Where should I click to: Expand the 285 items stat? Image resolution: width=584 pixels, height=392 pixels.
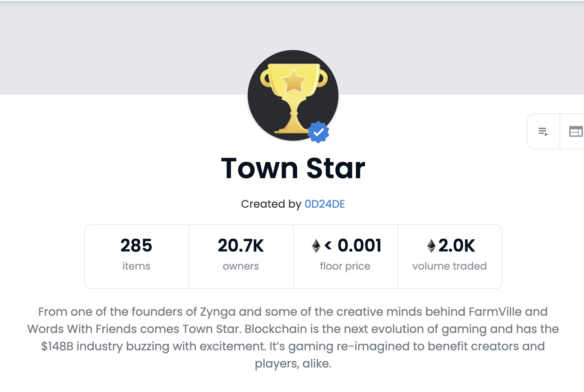(136, 256)
